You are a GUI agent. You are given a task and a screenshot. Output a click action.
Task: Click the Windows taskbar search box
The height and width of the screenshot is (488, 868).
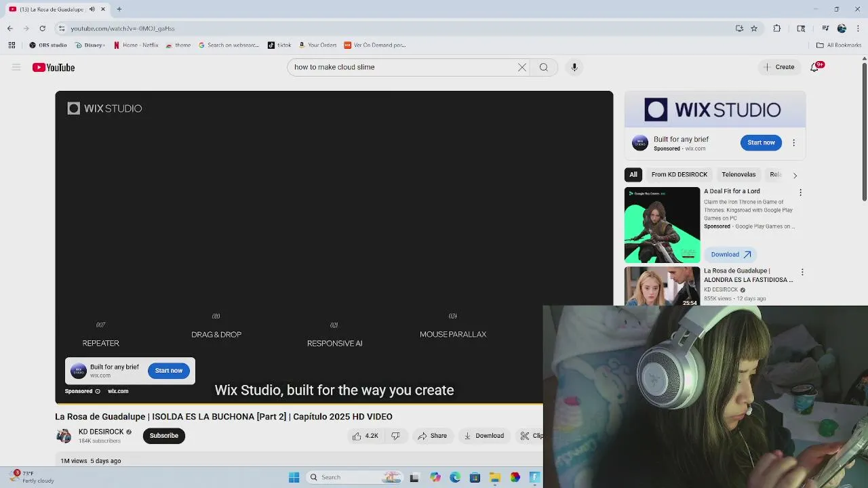pos(355,477)
